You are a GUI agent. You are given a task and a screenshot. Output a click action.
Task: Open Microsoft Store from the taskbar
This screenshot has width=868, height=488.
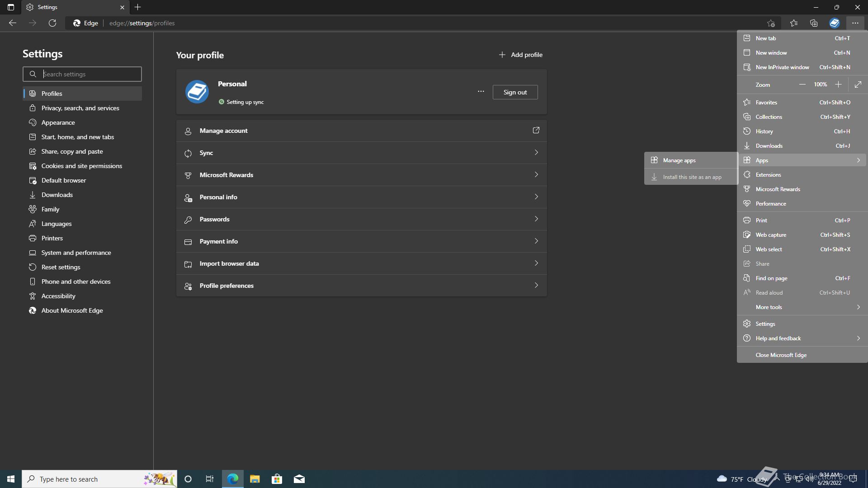tap(277, 479)
